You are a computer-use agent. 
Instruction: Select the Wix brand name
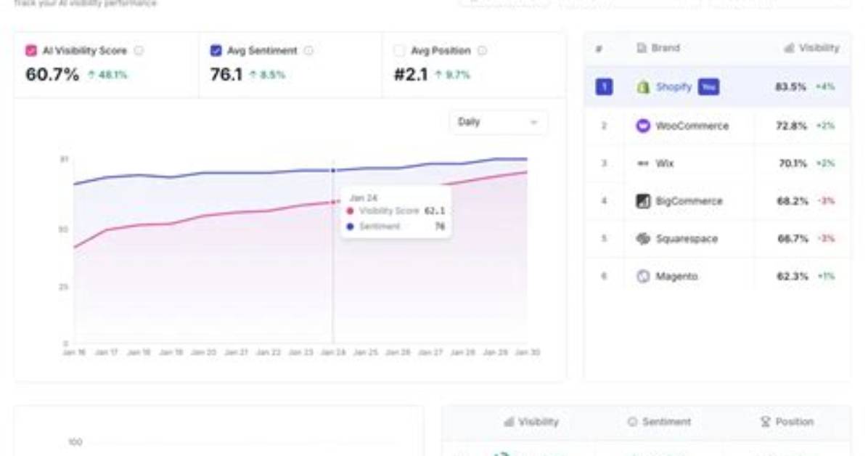[x=664, y=163]
